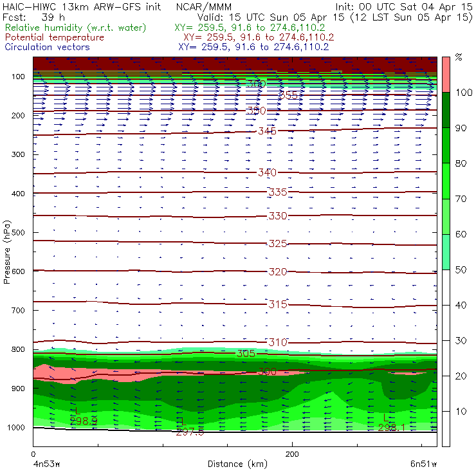Click the 315 potential temperature contour label

[278, 304]
